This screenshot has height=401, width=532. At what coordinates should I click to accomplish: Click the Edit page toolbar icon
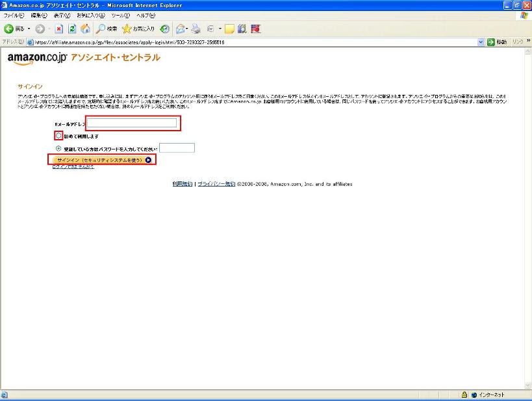point(210,29)
